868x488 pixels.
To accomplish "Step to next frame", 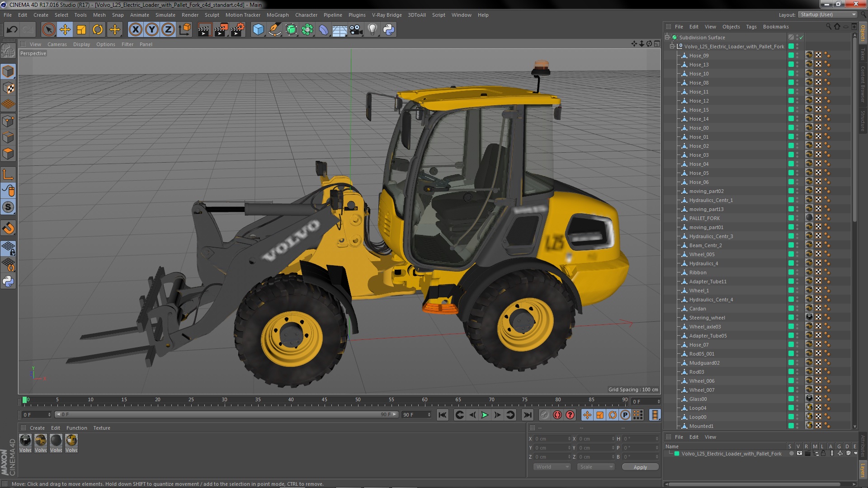I will tap(497, 415).
